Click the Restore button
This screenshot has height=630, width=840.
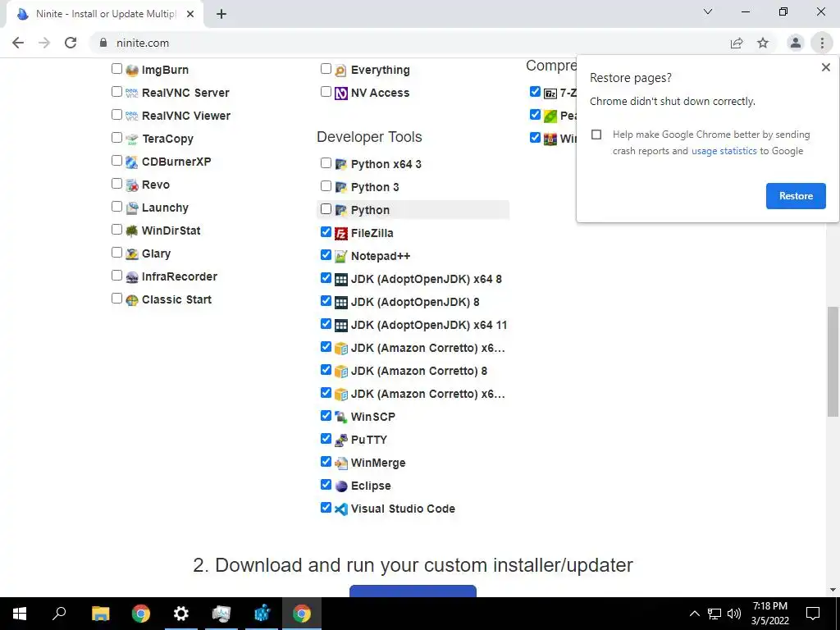click(796, 196)
